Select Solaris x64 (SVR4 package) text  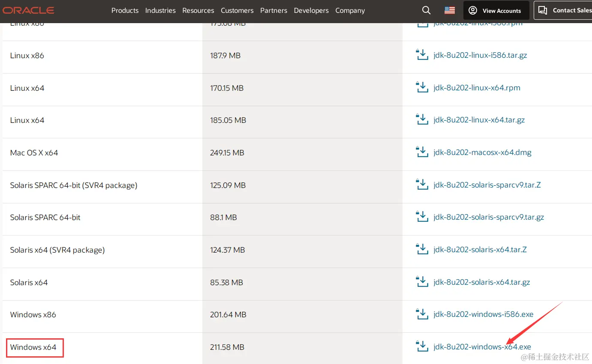point(57,250)
